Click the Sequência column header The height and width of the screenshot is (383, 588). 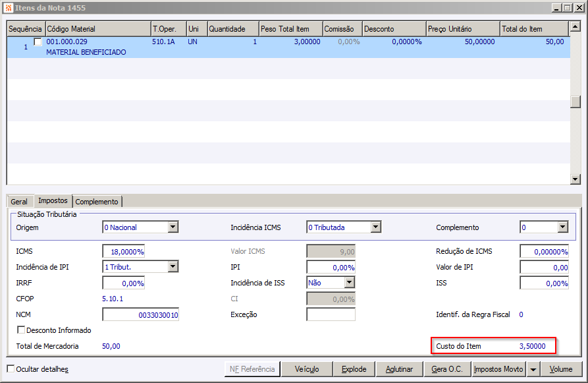[x=26, y=29]
